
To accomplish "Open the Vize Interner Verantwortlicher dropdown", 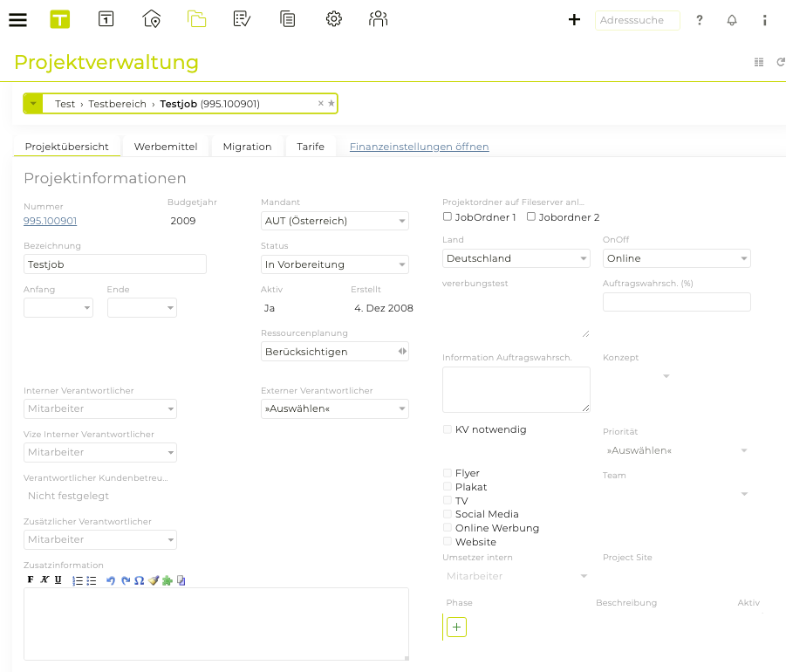I will coord(100,452).
